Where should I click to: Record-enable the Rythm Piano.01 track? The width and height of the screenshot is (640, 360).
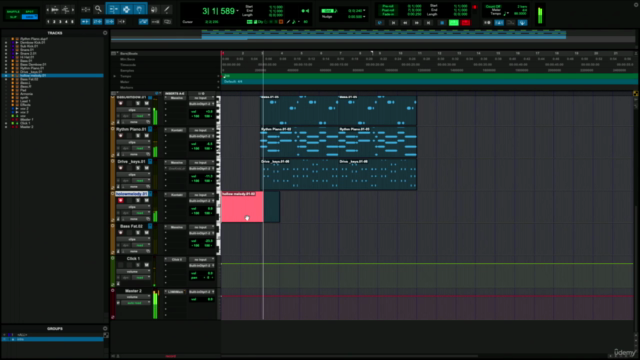point(120,136)
